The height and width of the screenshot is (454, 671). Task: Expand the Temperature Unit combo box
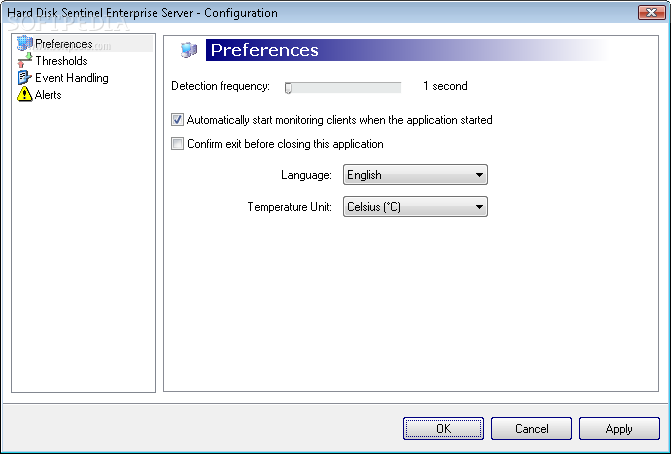point(415,207)
